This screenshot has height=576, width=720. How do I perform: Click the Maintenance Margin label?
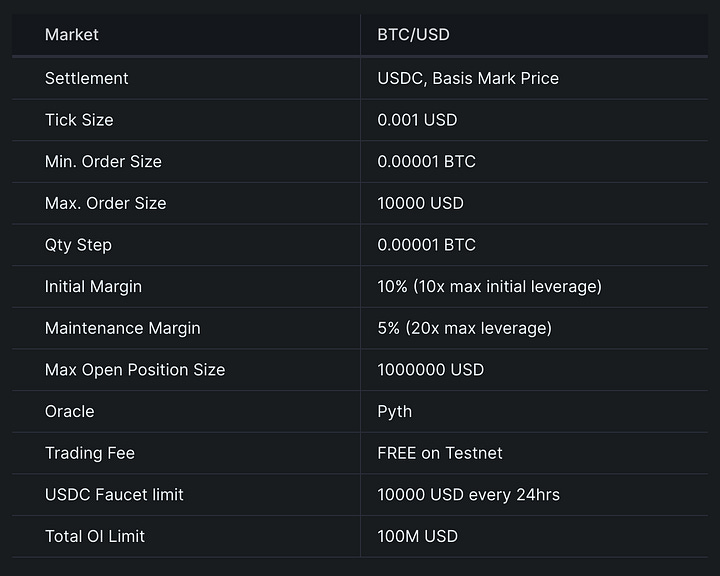[122, 328]
